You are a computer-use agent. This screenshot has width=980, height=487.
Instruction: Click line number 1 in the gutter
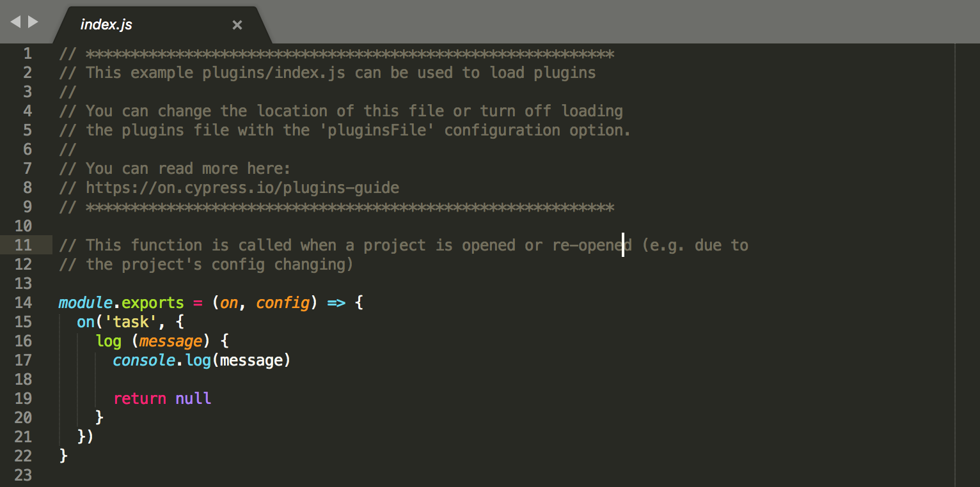pos(27,54)
